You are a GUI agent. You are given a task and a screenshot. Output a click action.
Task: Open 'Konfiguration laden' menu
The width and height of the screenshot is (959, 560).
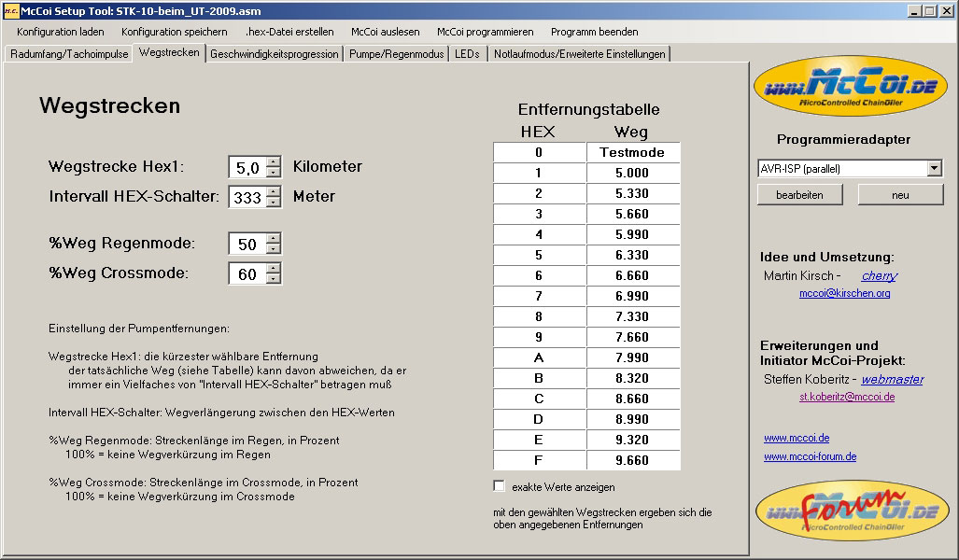click(61, 32)
